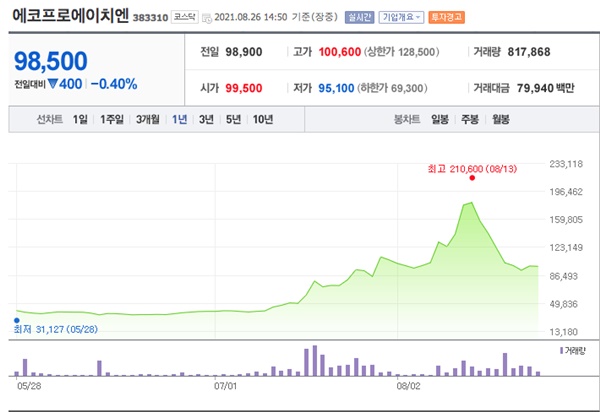Click the low price 95,100
The width and height of the screenshot is (600, 412).
[x=336, y=88]
